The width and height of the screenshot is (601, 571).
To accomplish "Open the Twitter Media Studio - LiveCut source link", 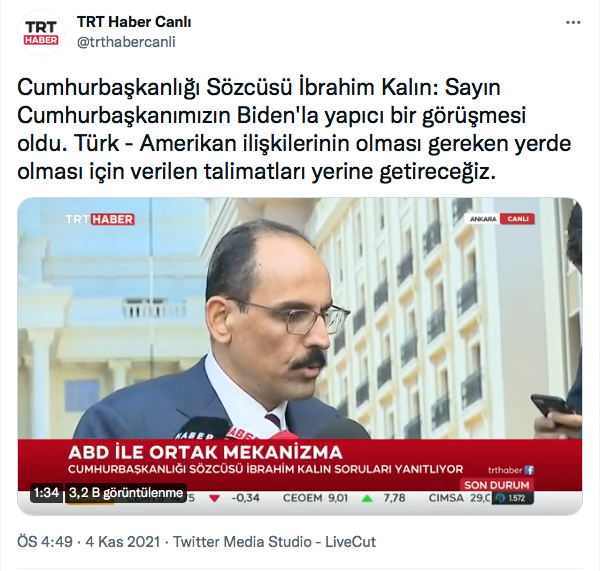I will [274, 542].
